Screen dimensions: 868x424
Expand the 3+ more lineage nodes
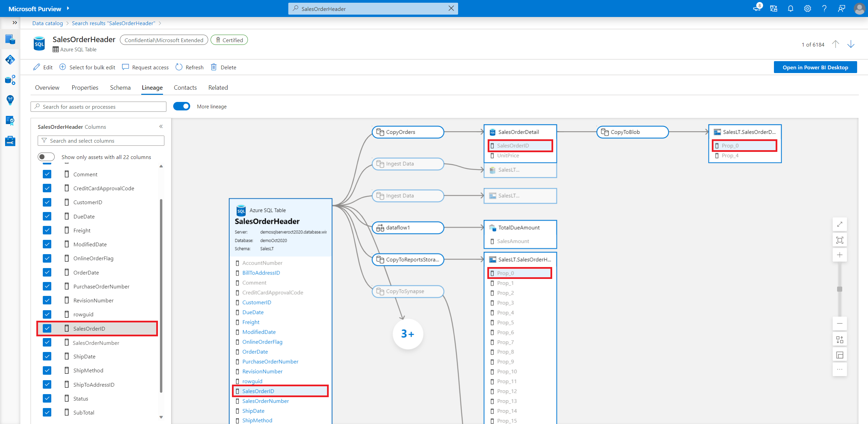click(x=408, y=334)
